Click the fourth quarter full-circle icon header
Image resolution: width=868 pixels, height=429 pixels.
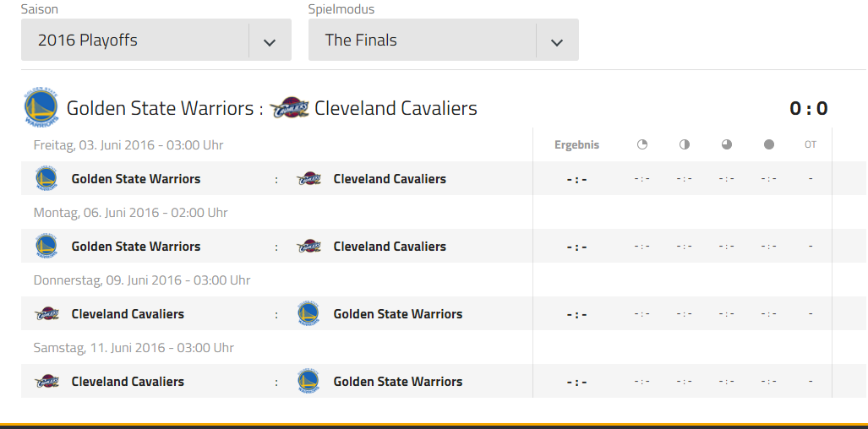click(769, 145)
